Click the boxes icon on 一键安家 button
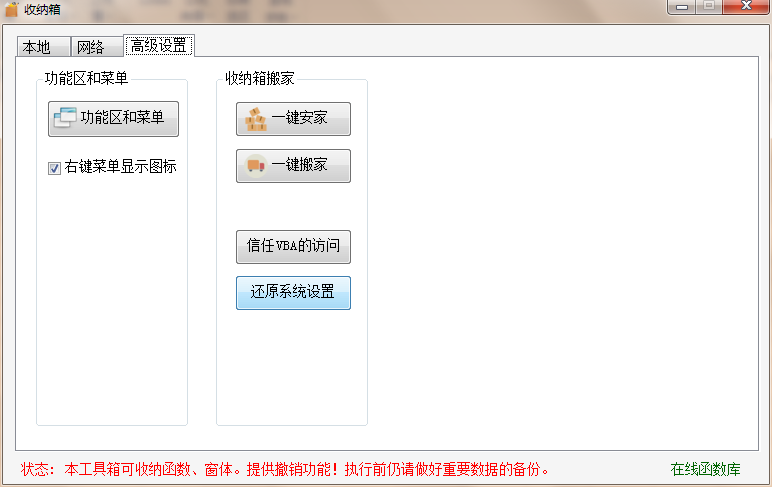The image size is (772, 487). (x=256, y=119)
